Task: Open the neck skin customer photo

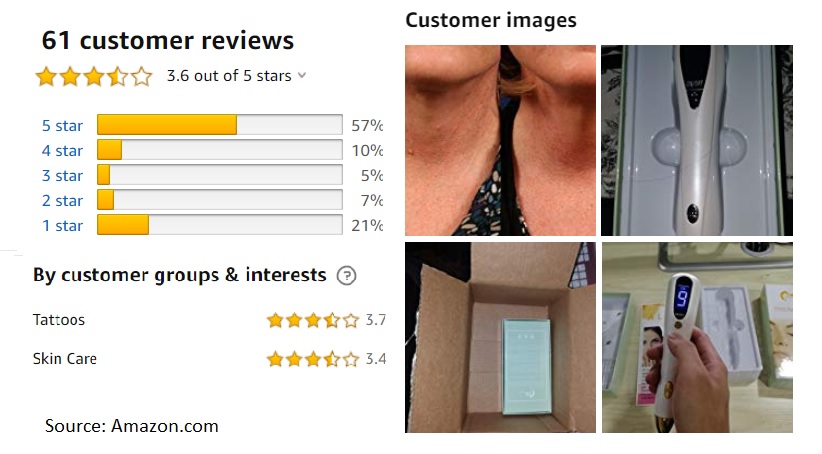Action: (500, 140)
